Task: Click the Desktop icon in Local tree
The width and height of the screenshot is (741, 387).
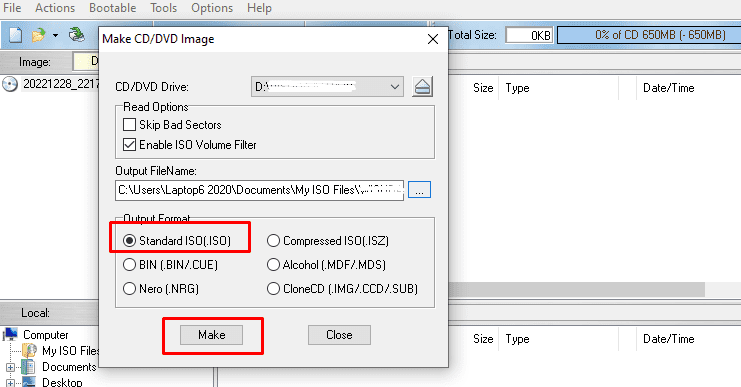Action: [x=28, y=382]
